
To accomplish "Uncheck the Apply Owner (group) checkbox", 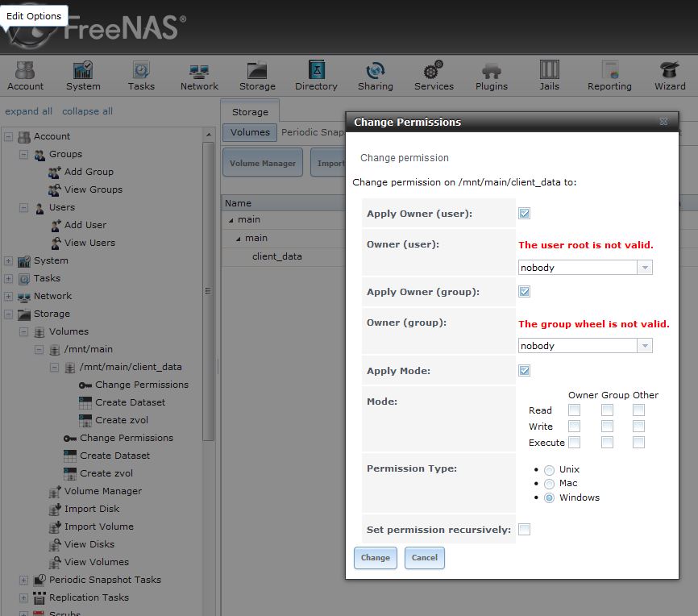I will [x=524, y=292].
